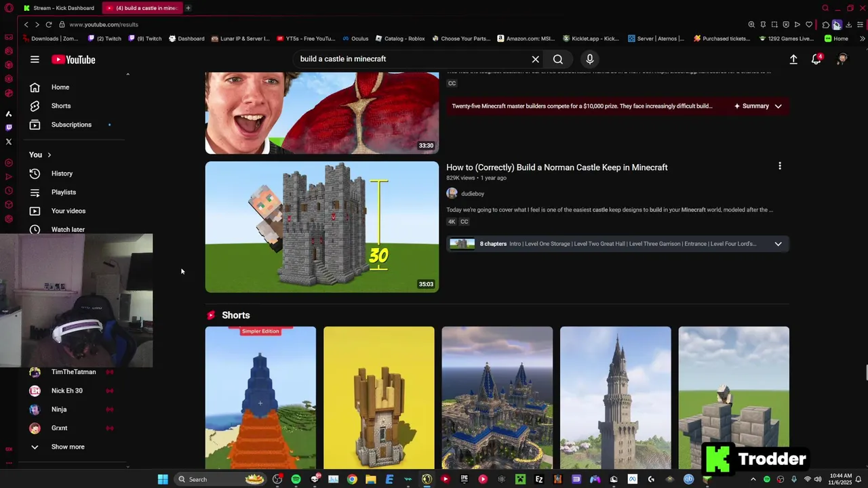
Task: Open the Downloads | Zom... bookmark
Action: coord(50,39)
